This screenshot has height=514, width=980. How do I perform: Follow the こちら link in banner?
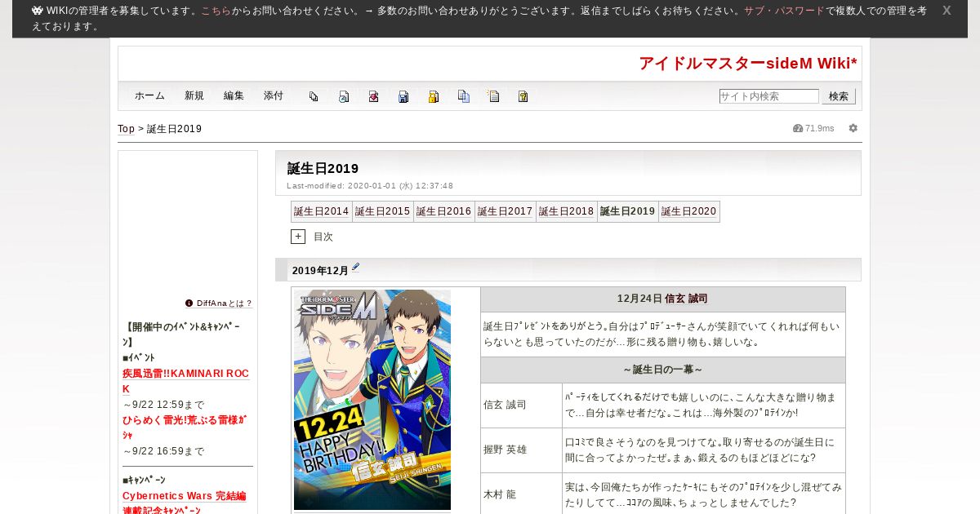(x=216, y=11)
